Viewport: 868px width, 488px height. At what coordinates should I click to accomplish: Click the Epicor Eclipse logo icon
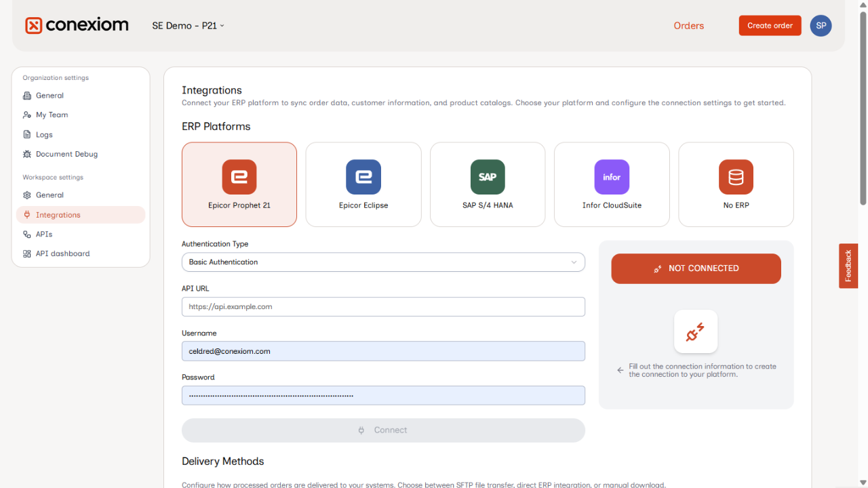pos(363,177)
